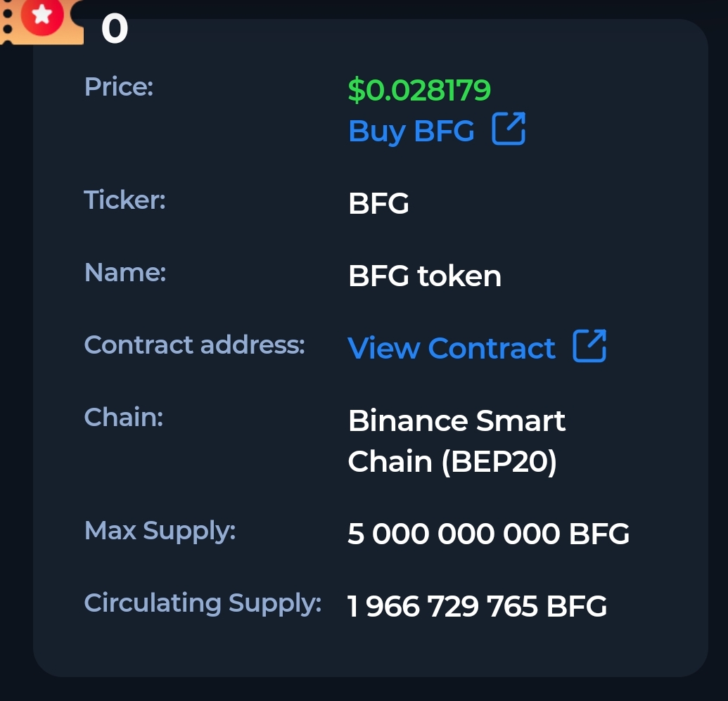This screenshot has height=701, width=728.
Task: Select the 5 000 000 000 BFG value
Action: click(x=488, y=534)
